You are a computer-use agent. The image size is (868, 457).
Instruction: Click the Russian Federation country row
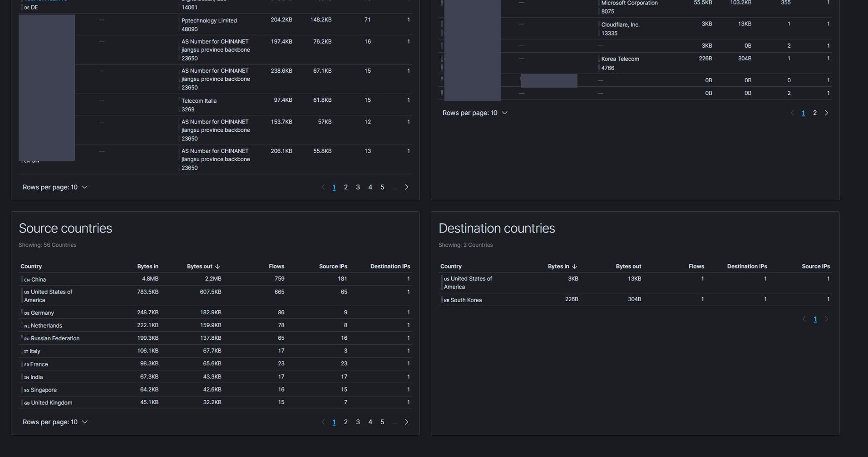tap(55, 338)
